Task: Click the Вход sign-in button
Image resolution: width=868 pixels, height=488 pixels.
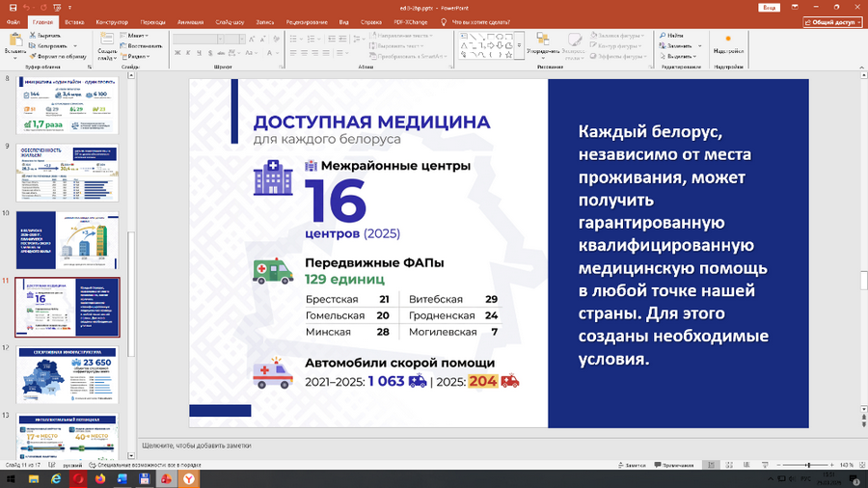Action: (x=769, y=7)
